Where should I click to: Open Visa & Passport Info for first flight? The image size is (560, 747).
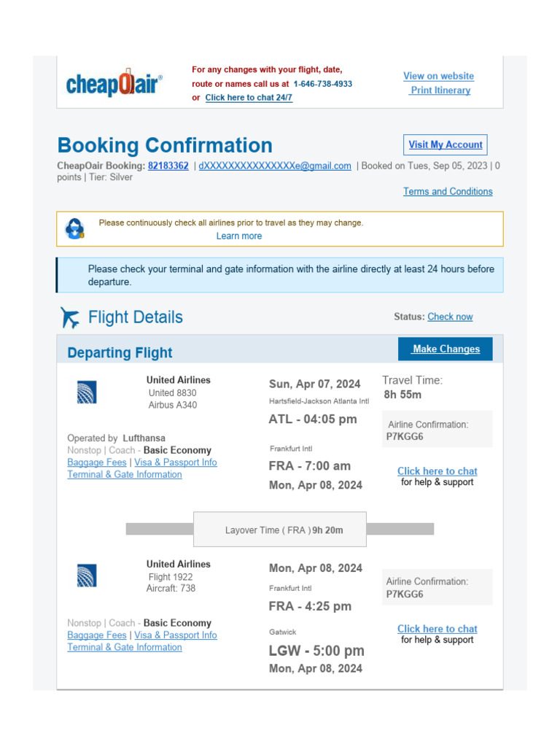(x=175, y=462)
